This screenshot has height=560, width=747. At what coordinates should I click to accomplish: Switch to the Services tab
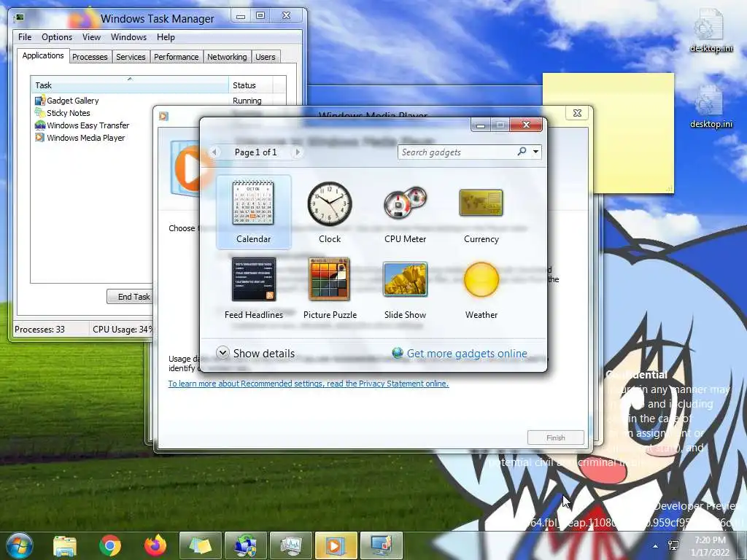[131, 57]
